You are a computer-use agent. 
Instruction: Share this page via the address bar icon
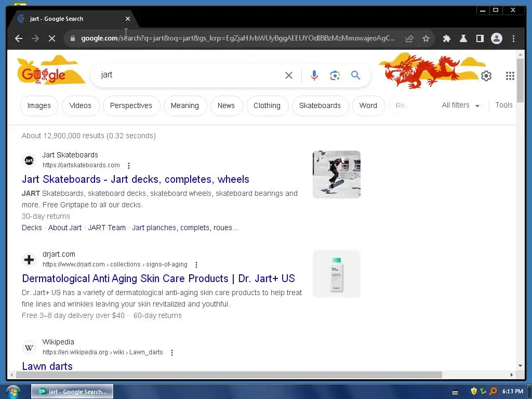pyautogui.click(x=409, y=38)
